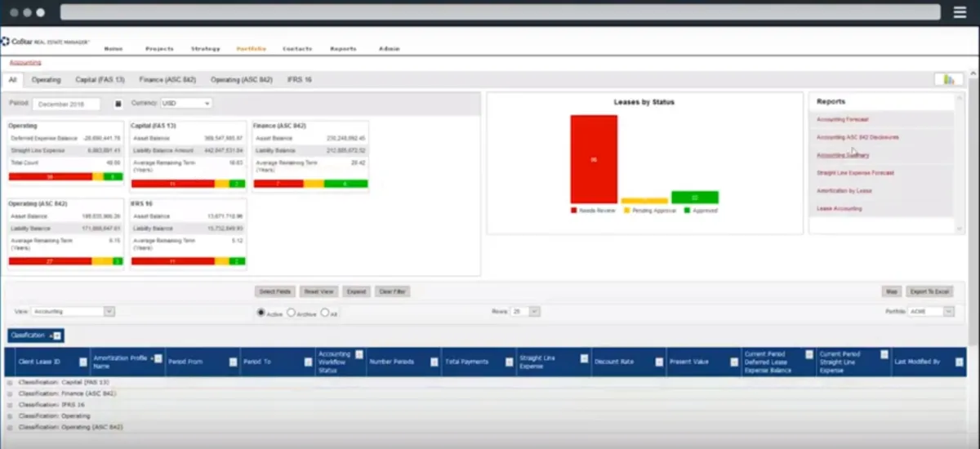Click the Clear Filter button
This screenshot has height=449, width=980.
pos(392,291)
